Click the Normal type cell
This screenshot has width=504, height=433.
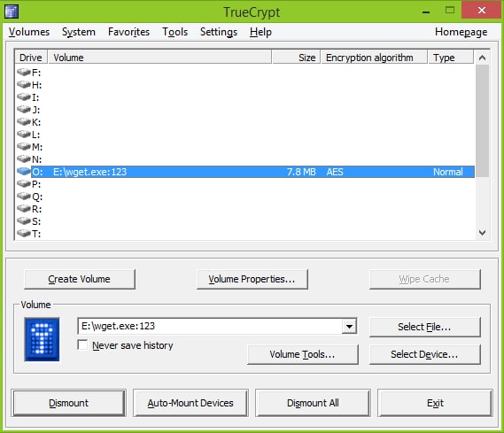pos(447,172)
